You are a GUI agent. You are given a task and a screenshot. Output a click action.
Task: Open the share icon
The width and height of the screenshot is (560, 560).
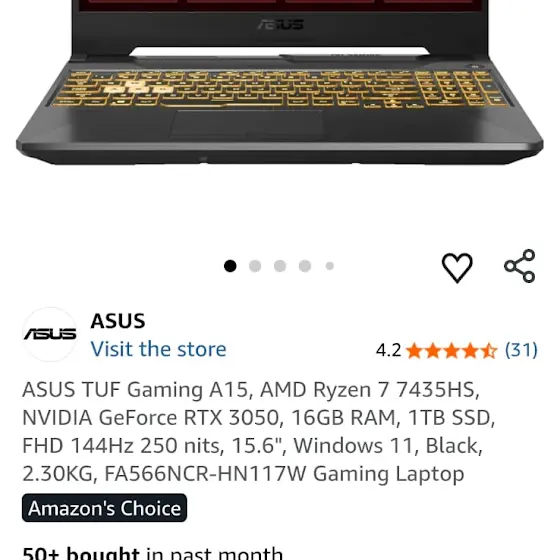pyautogui.click(x=520, y=266)
